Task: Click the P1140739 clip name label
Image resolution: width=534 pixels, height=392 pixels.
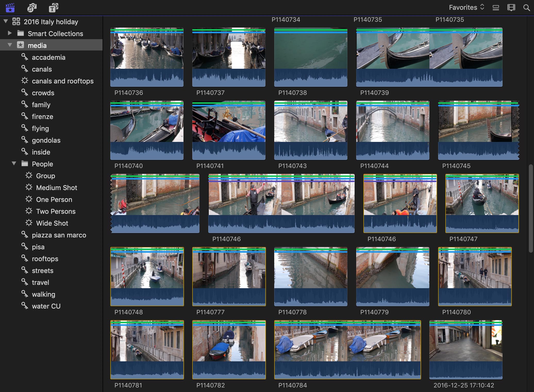Action: 374,93
